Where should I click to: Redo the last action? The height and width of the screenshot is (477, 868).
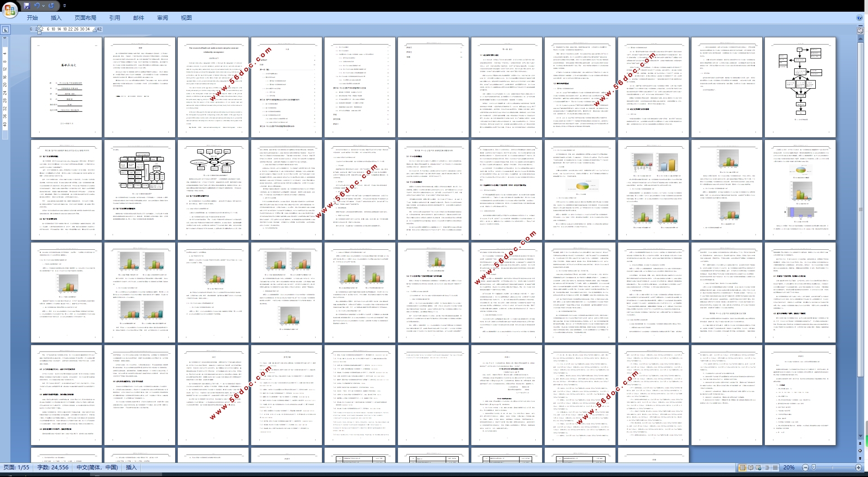51,5
